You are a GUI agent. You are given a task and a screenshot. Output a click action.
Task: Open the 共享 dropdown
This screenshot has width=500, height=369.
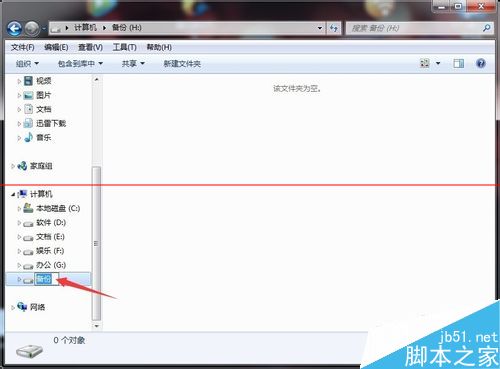(133, 63)
